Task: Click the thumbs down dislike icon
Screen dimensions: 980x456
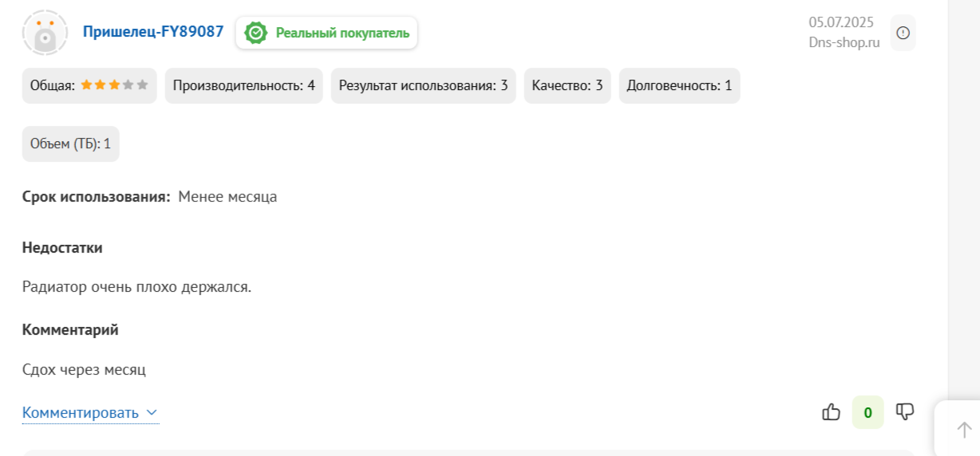Action: [x=904, y=412]
